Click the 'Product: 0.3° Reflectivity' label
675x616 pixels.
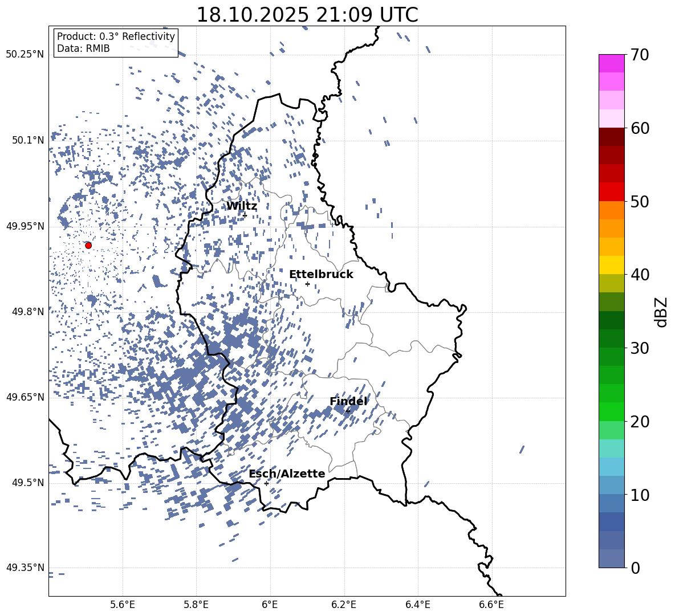point(116,36)
